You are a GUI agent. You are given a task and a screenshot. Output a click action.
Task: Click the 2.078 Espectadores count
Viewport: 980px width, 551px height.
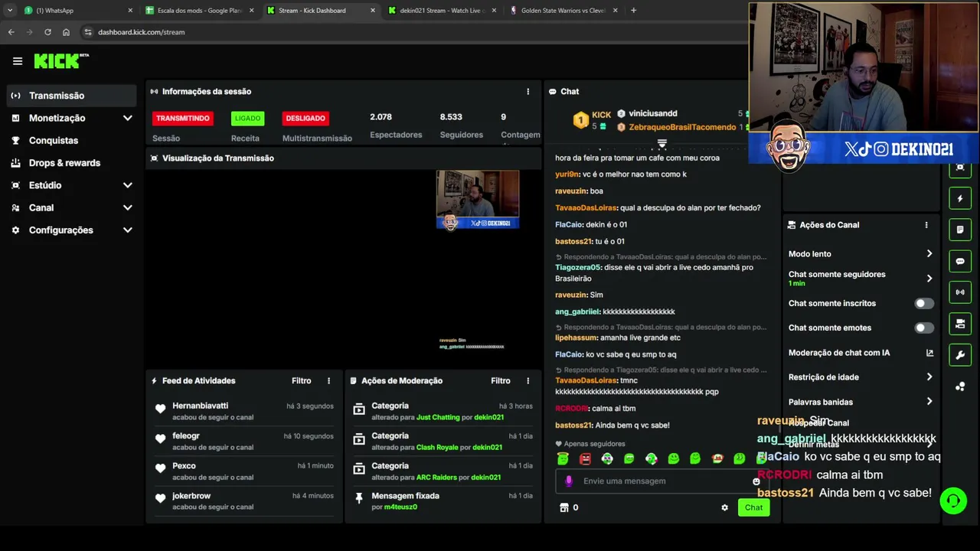[381, 117]
